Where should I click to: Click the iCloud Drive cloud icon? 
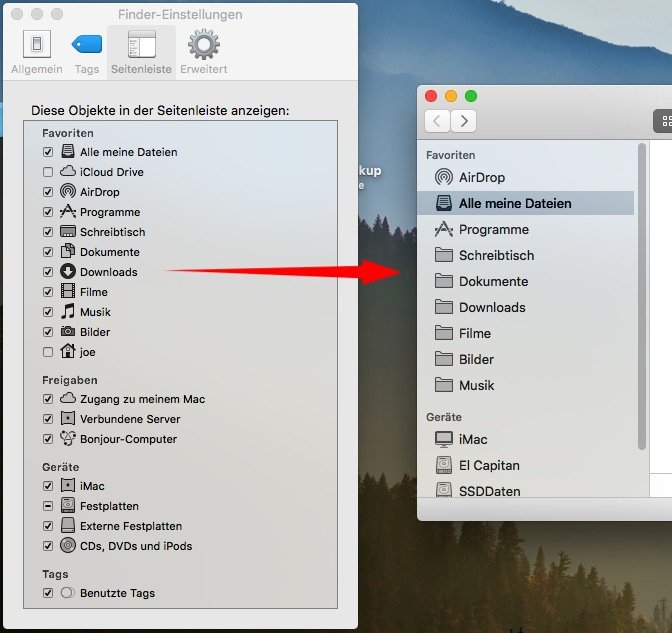point(68,171)
